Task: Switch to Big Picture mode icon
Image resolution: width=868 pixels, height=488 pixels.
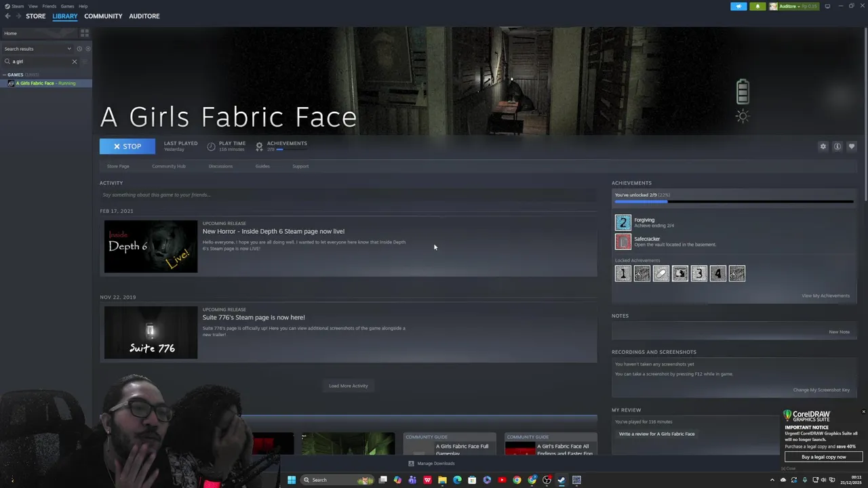Action: pyautogui.click(x=827, y=6)
